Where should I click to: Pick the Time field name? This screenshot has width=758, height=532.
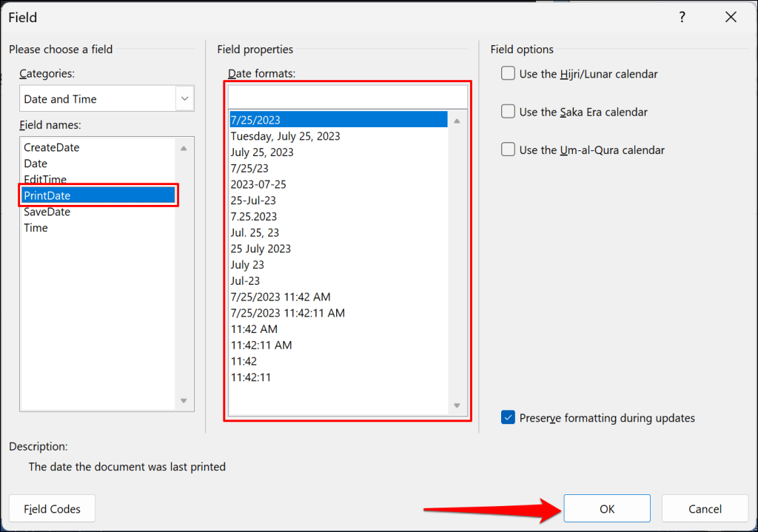[36, 228]
